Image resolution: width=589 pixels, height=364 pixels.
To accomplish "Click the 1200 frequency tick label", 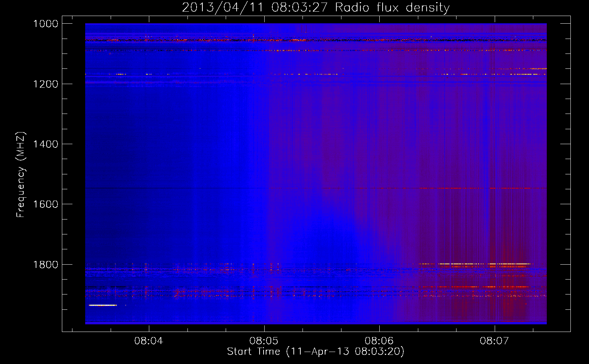I will (46, 84).
